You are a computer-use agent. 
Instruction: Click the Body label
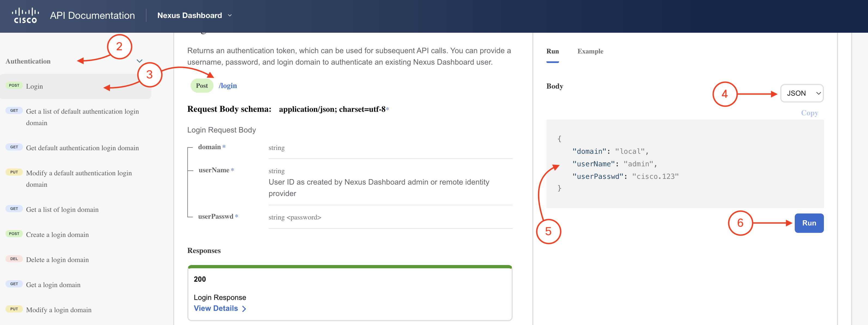(x=555, y=86)
